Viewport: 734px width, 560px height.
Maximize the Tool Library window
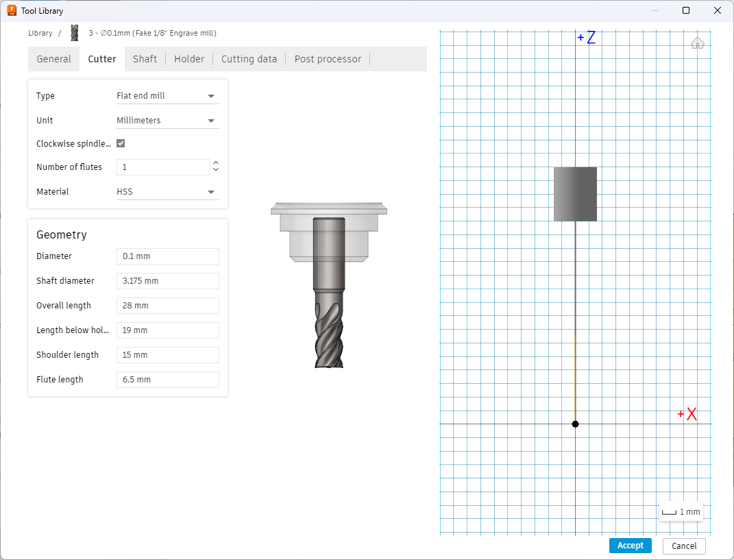click(686, 10)
